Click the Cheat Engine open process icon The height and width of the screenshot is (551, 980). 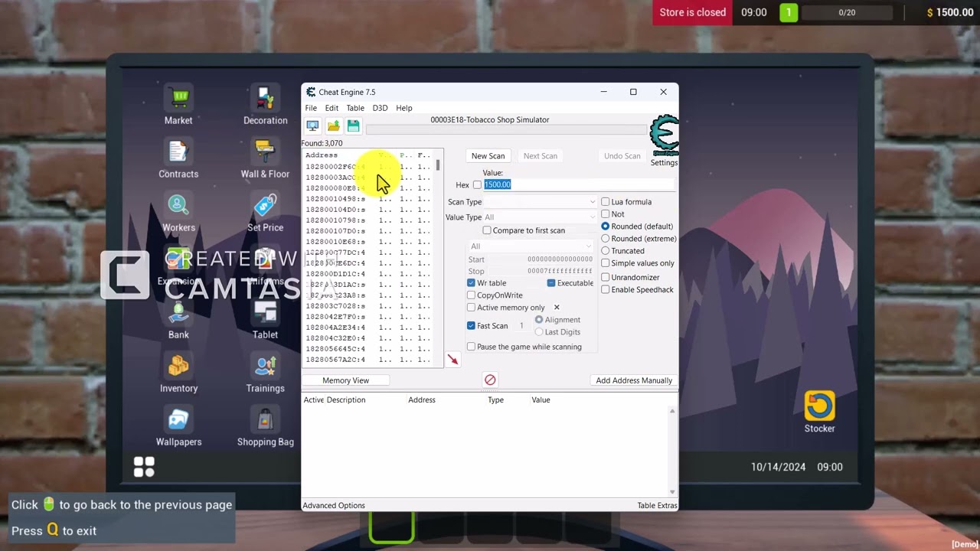(x=312, y=126)
